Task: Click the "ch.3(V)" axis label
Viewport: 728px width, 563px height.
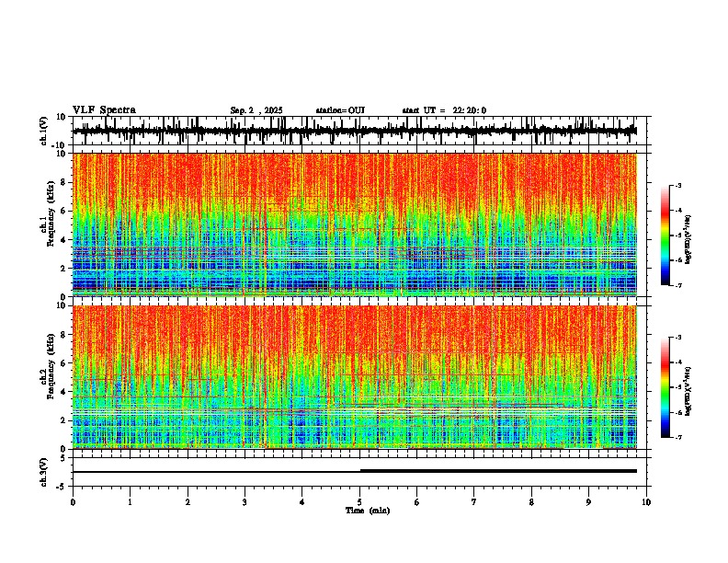Action: pyautogui.click(x=44, y=472)
